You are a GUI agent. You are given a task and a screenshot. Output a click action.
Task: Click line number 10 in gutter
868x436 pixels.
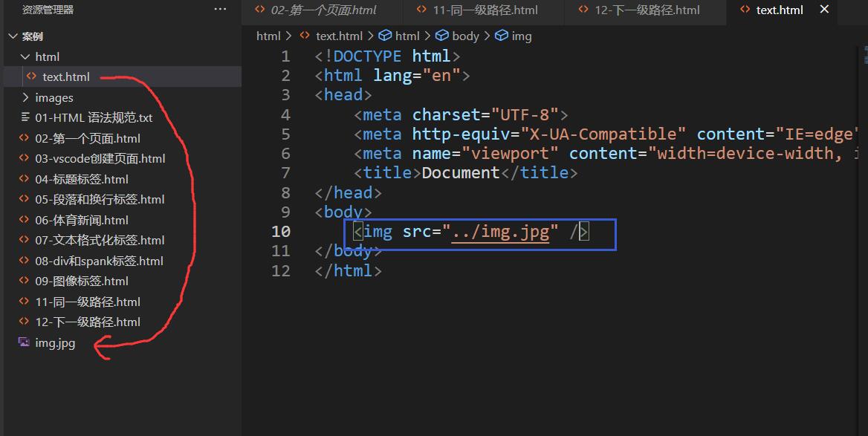pos(281,232)
